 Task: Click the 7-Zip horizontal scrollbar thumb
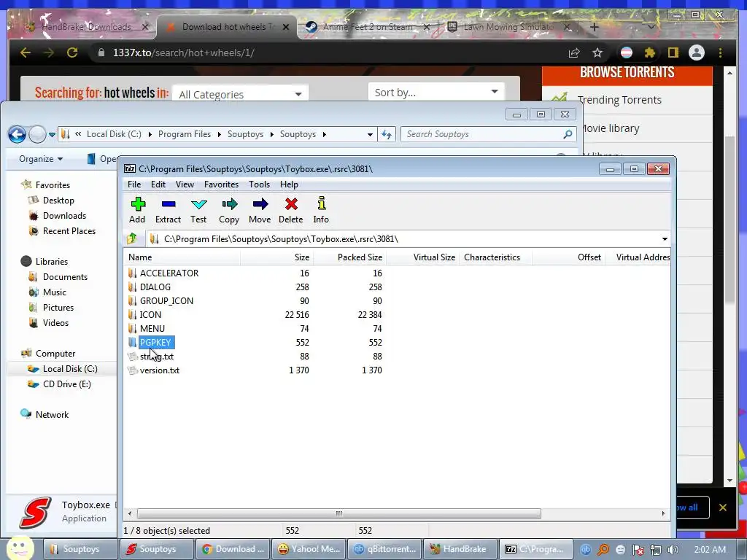[338, 514]
